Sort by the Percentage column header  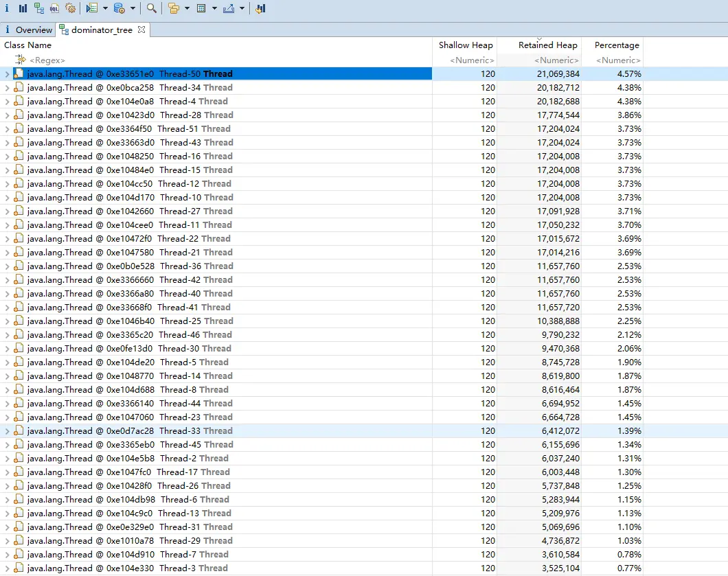point(615,45)
